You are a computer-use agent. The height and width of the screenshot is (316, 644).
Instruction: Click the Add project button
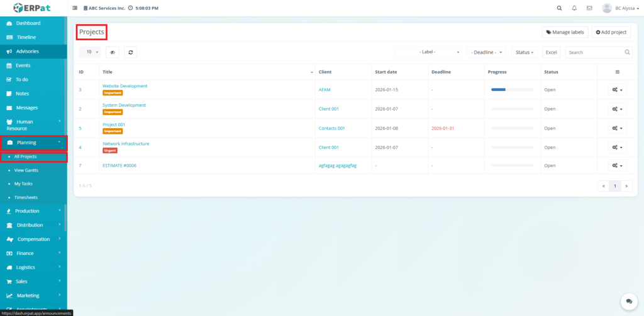[611, 32]
